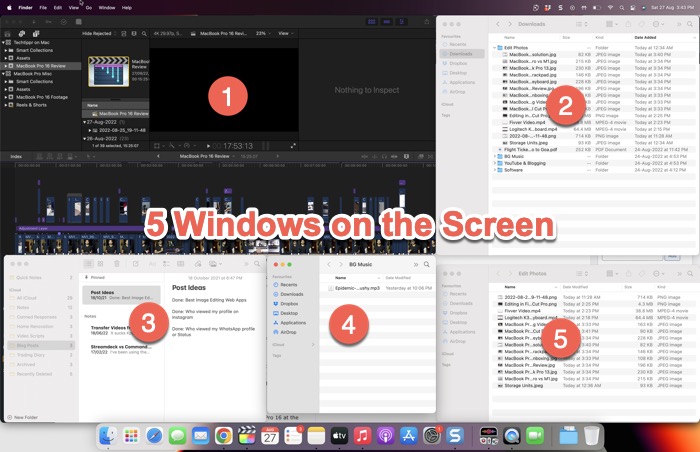Click the Aa text format icon in Notes
Viewport: 700px width, 452px height.
click(x=152, y=264)
